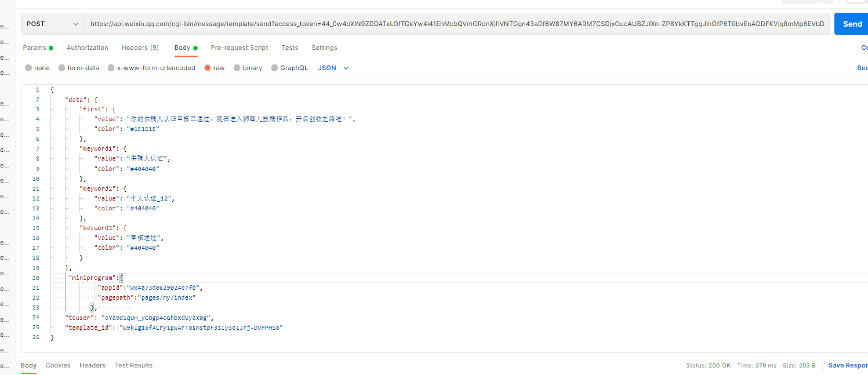
Task: Click the Status: 200 OK indicator
Action: tap(708, 366)
